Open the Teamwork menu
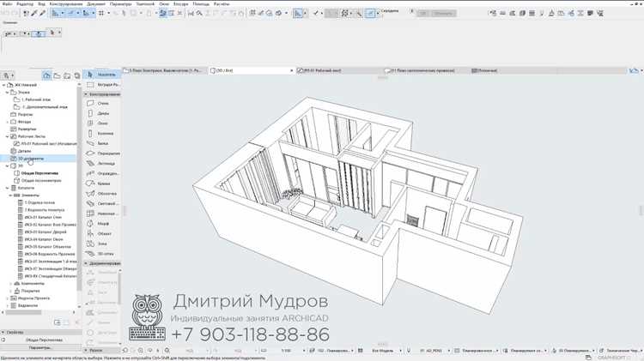The height and width of the screenshot is (361, 644). (x=145, y=3)
